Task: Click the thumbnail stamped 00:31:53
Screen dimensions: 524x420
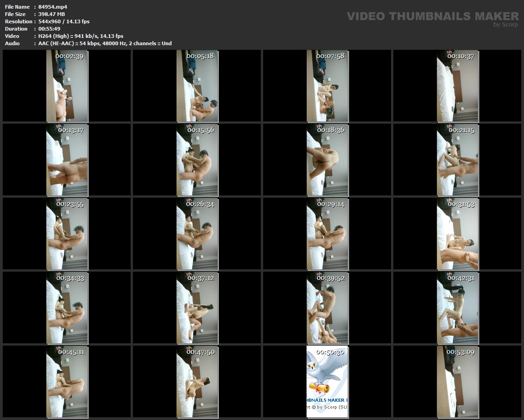Action: (x=457, y=234)
